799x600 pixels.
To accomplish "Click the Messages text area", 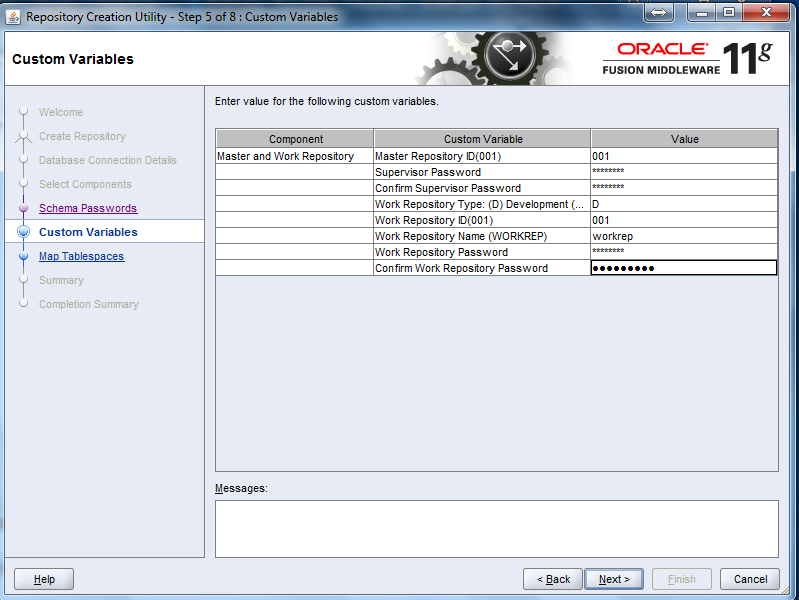I will click(x=497, y=529).
